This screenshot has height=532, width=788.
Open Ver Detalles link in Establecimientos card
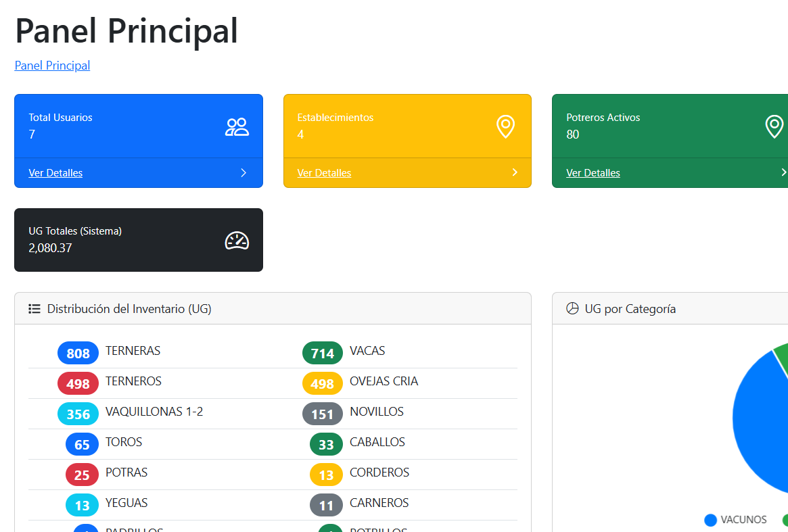point(324,173)
